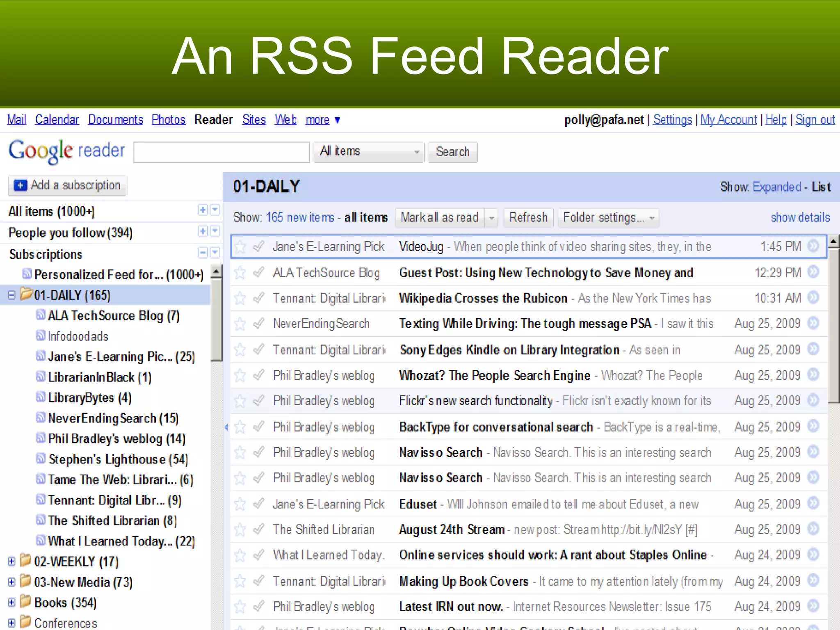Click the feed icon beside The Shifted Librarian
This screenshot has width=840, height=630.
40,520
